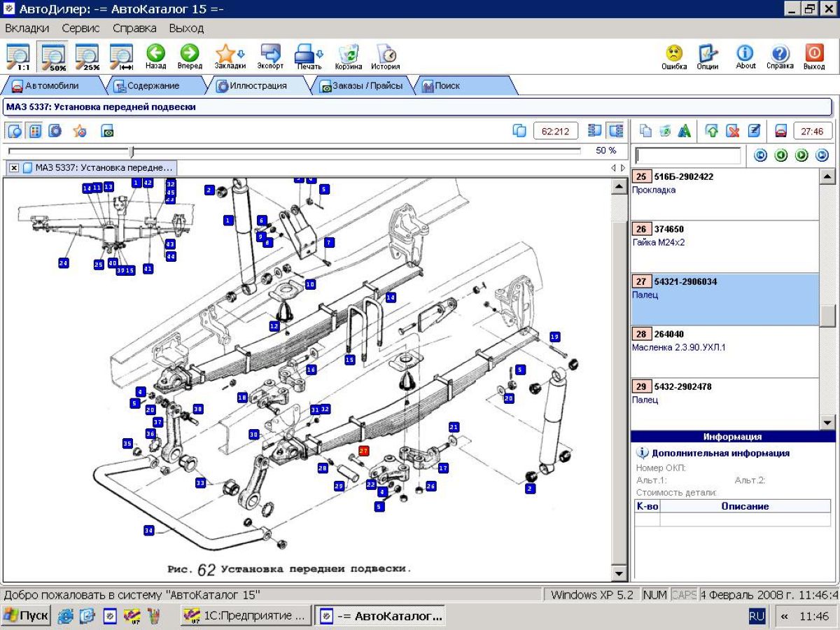Screen dimensions: 840x630
Task: Toggle the right panel layout button
Action: (x=616, y=131)
